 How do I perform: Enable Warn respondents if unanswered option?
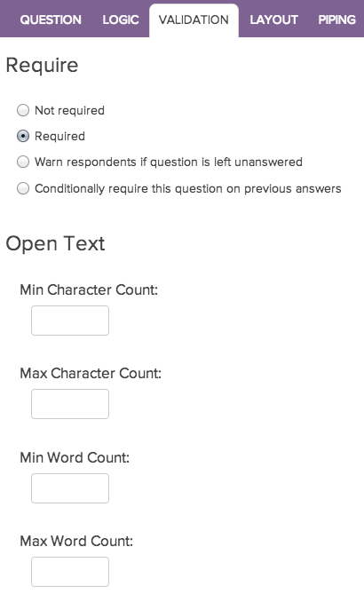click(x=23, y=162)
